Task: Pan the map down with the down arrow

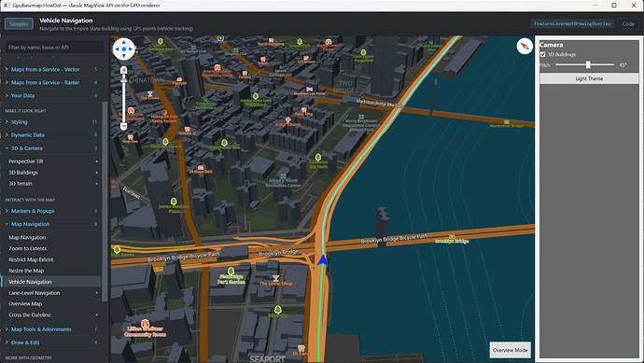Action: [123, 56]
